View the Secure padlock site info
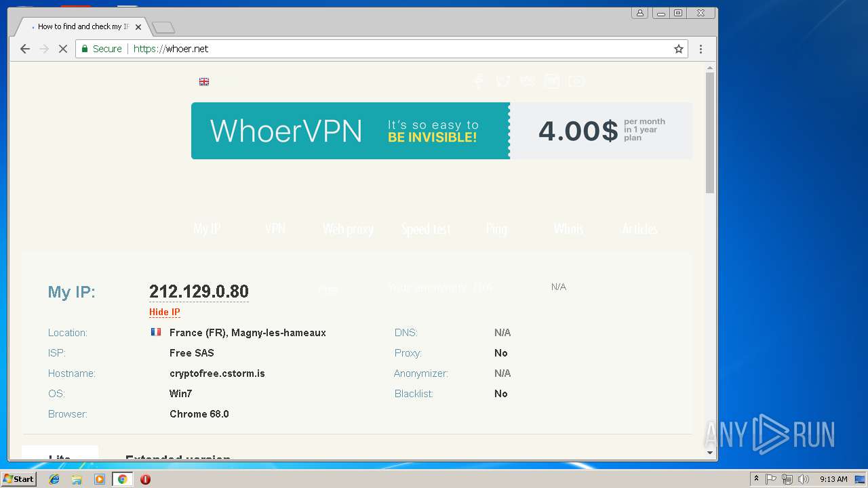 click(102, 49)
